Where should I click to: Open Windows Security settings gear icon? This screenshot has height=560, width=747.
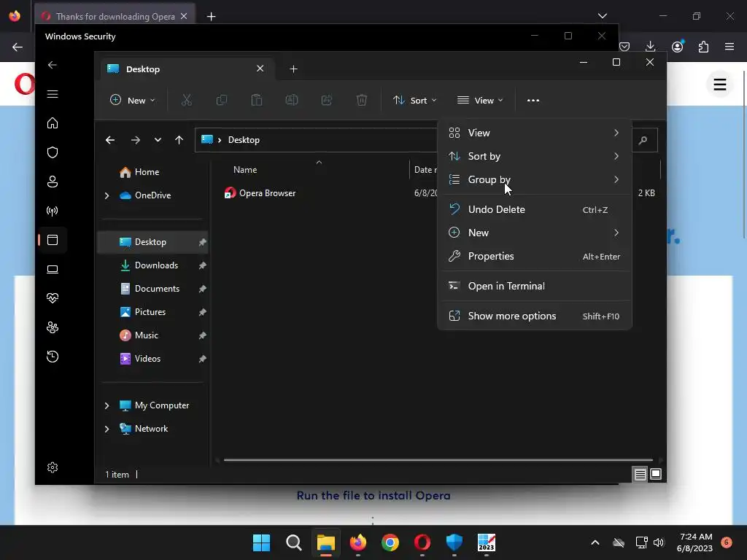click(x=53, y=467)
